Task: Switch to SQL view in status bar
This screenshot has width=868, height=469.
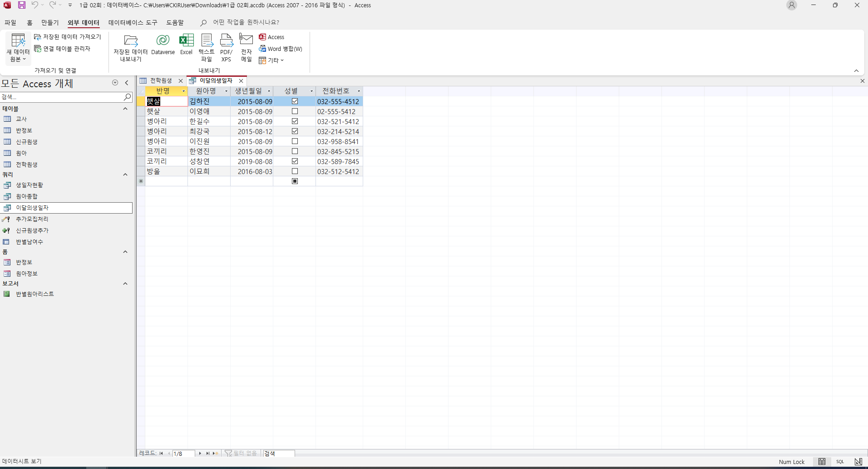Action: coord(840,462)
